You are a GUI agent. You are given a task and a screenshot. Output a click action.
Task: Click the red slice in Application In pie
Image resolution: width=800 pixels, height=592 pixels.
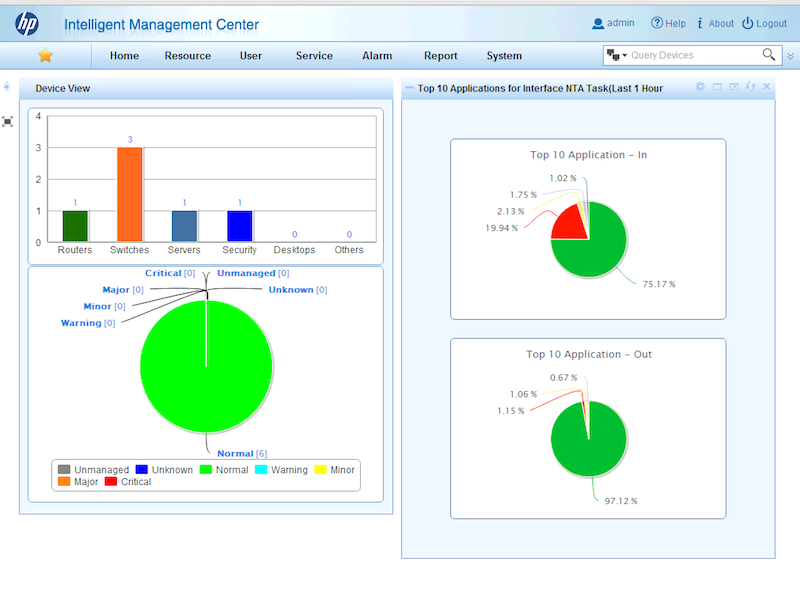point(570,225)
